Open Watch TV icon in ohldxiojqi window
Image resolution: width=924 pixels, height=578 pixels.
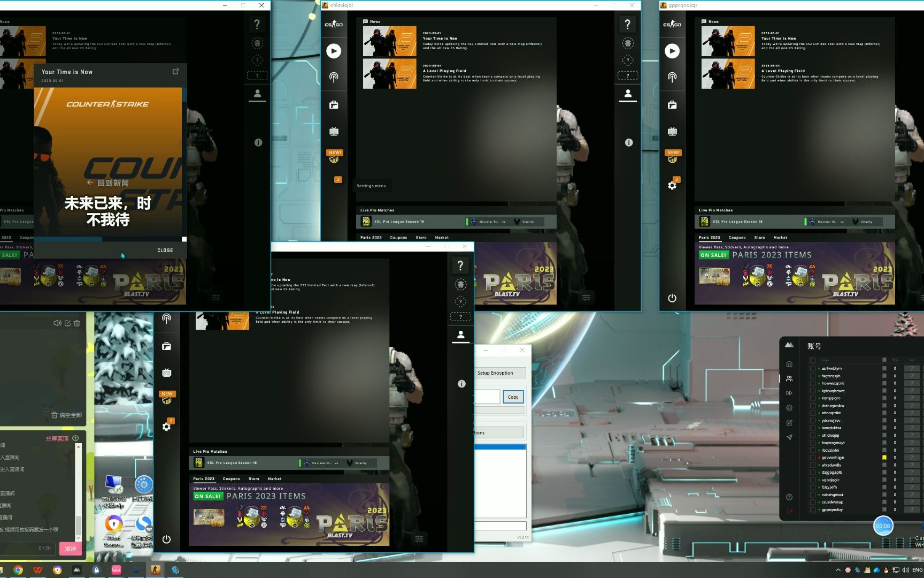tap(334, 131)
